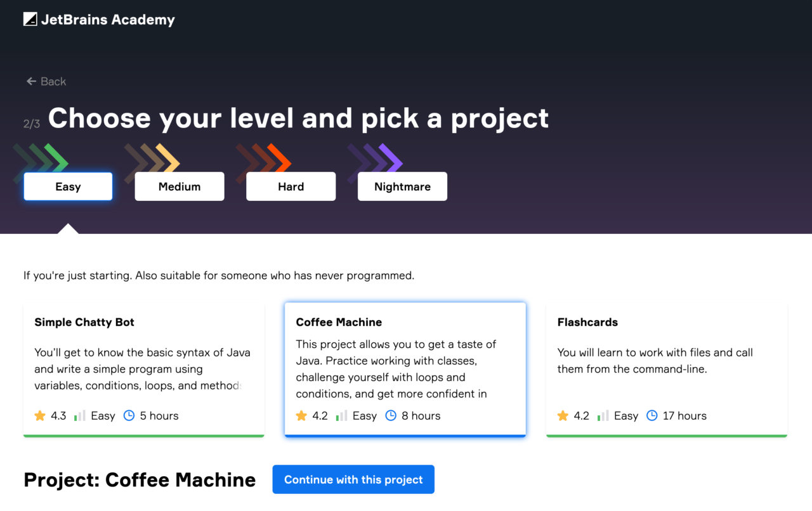Click the difficulty bars icon on Flashcards card
Screen dimensions: 812x511
click(601, 415)
